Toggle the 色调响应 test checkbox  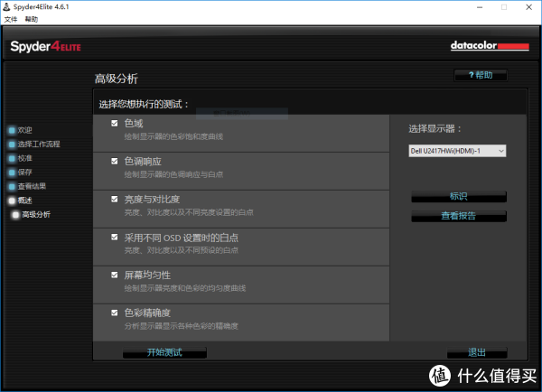(114, 161)
